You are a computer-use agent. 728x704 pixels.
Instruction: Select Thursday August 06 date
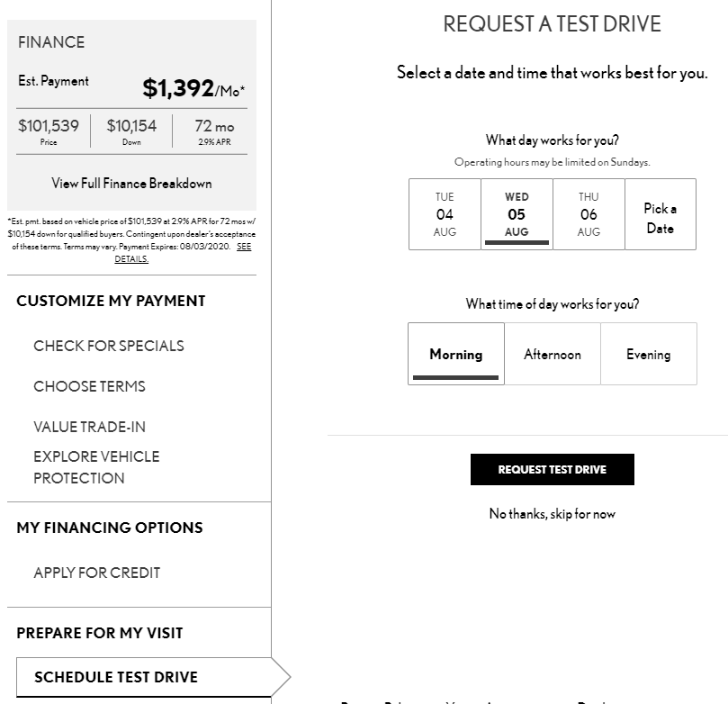[589, 214]
